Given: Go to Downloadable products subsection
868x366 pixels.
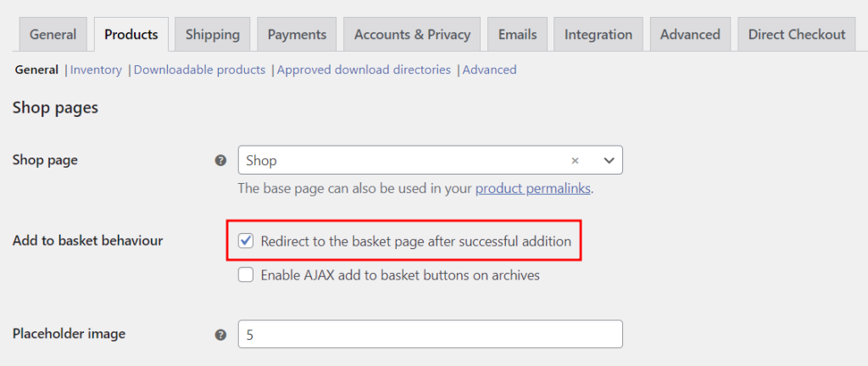Looking at the screenshot, I should click(200, 69).
